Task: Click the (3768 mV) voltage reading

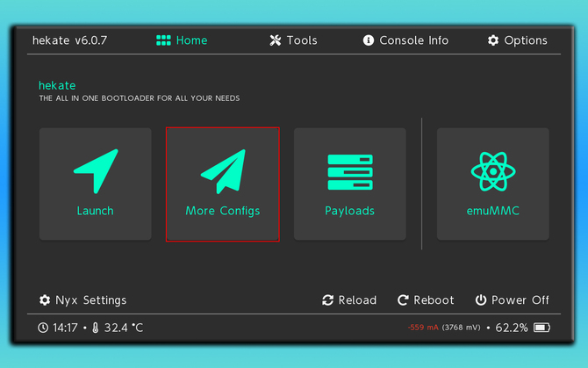Action: [461, 328]
